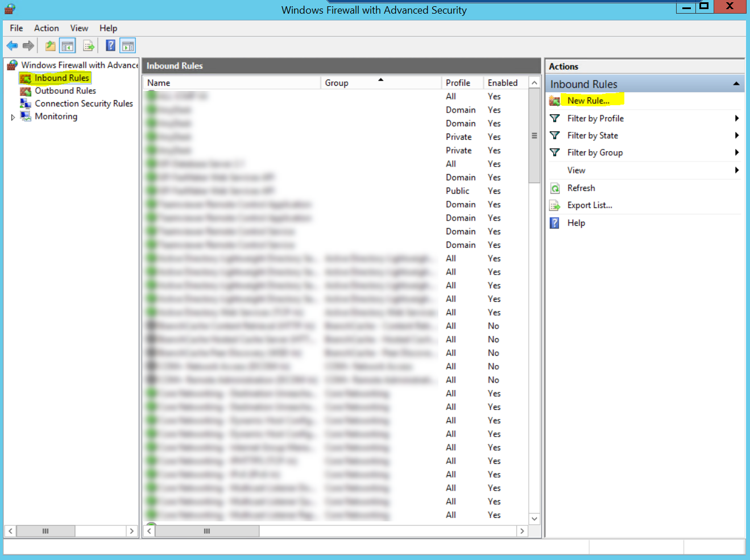This screenshot has width=750, height=560.
Task: Click the rules list vertical scrollbar thumb
Action: [x=534, y=136]
